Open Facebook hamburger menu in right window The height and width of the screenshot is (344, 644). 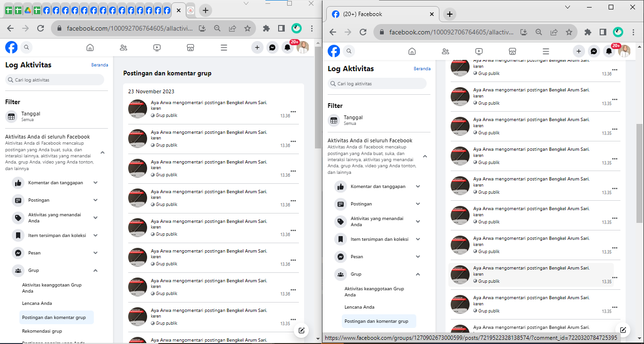pyautogui.click(x=546, y=51)
